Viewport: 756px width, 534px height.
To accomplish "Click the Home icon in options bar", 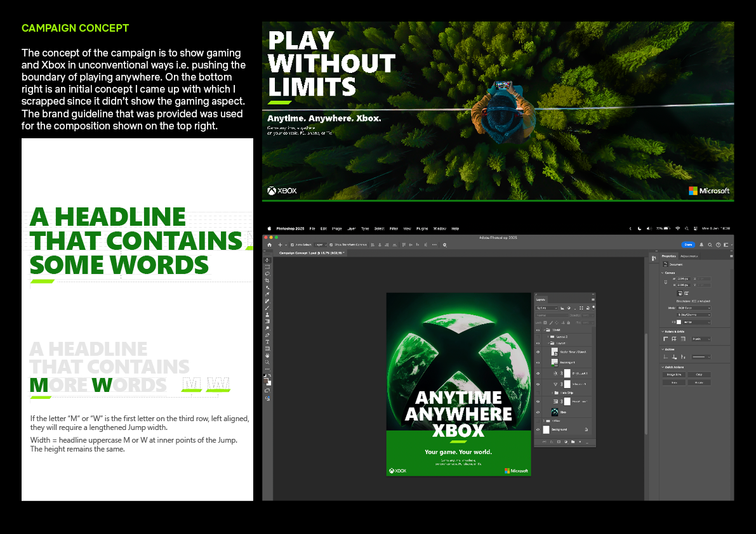I will click(270, 245).
